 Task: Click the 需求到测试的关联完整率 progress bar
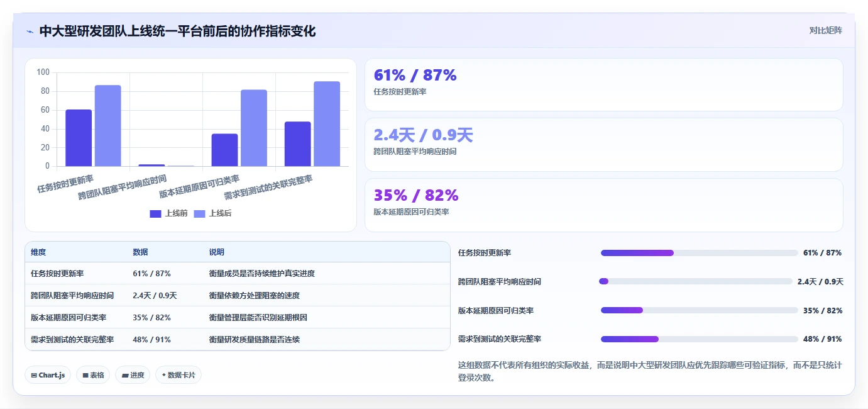tap(699, 339)
